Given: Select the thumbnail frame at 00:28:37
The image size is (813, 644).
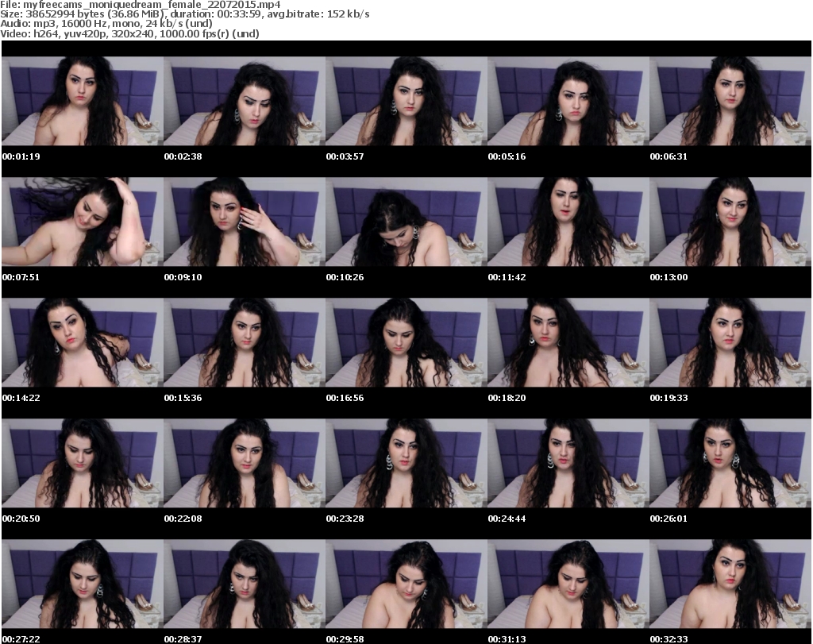Looking at the screenshot, I should pyautogui.click(x=245, y=584).
